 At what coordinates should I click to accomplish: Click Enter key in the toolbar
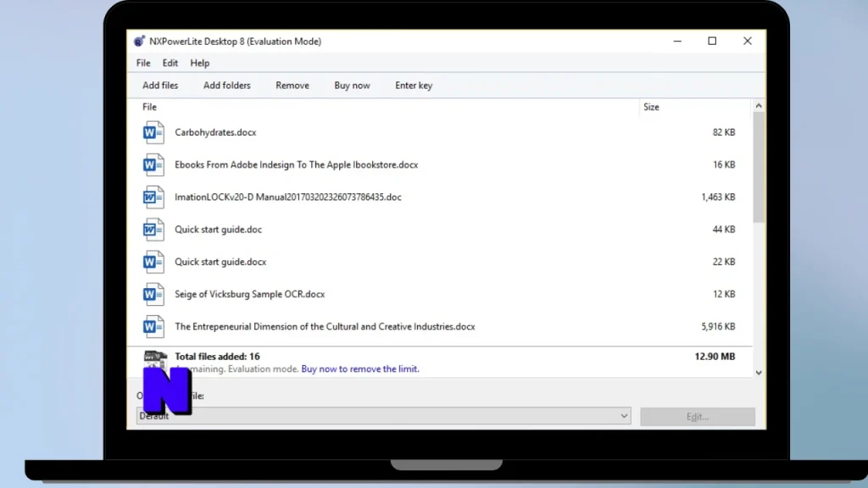coord(414,86)
